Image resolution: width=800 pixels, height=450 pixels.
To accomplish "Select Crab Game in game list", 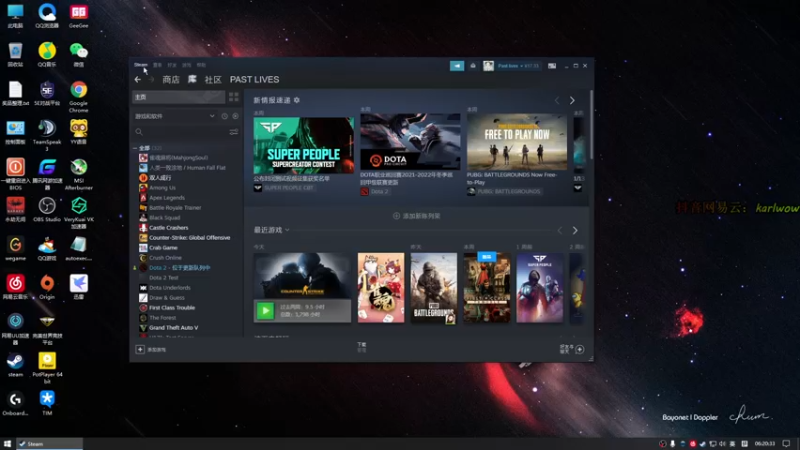I will click(158, 247).
